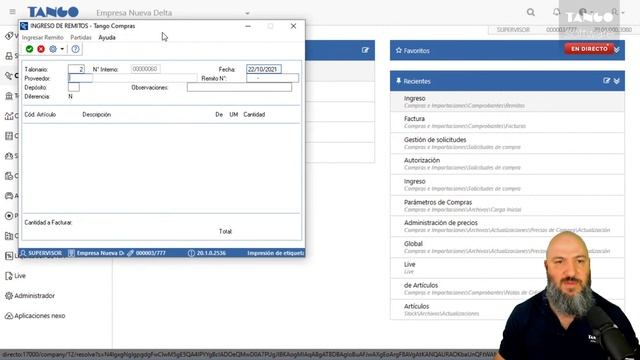Image resolution: width=640 pixels, height=360 pixels.
Task: Click the EN DIRECTO live badge
Action: pos(589,49)
